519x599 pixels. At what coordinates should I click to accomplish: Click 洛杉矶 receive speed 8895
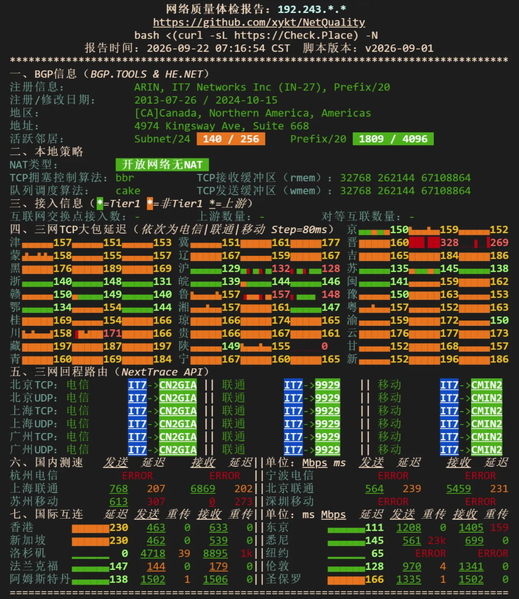(215, 554)
